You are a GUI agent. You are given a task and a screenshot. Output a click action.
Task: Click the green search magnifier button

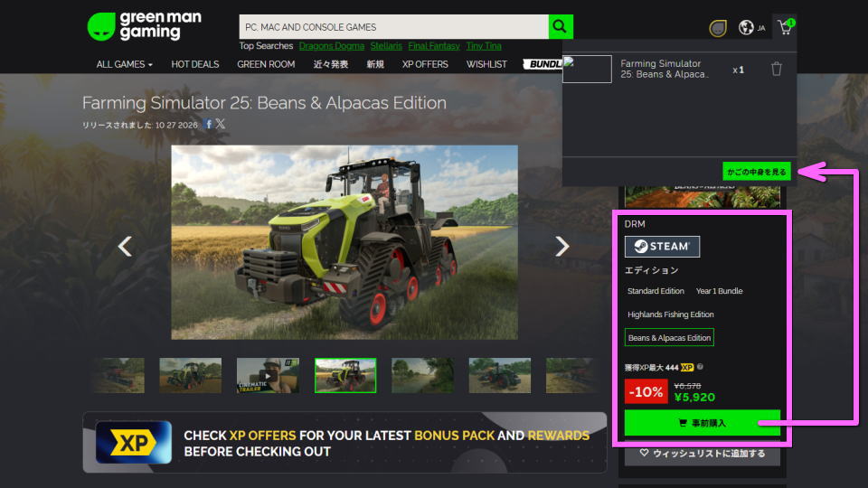coord(561,26)
